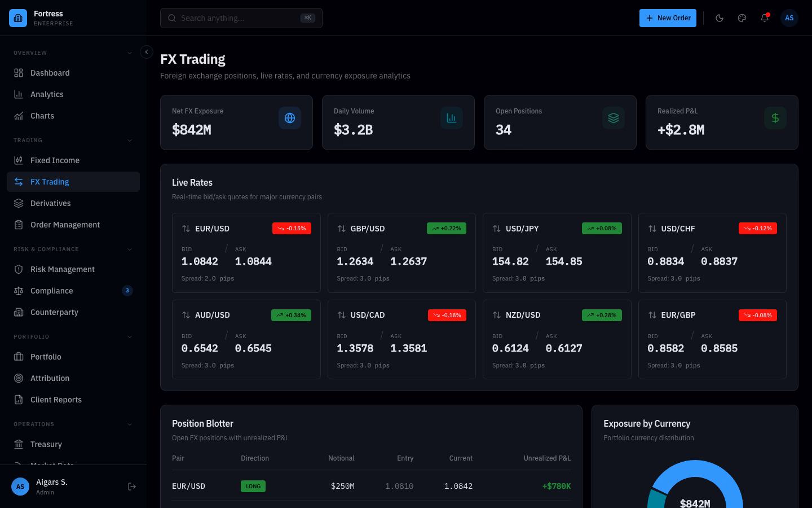Screen dimensions: 812x508
Task: Click EUR/USD -0.15% change badge
Action: pyautogui.click(x=292, y=229)
